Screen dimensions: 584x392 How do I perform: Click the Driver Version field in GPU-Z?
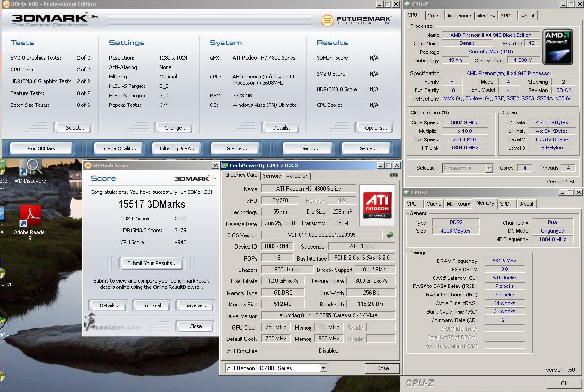[328, 315]
